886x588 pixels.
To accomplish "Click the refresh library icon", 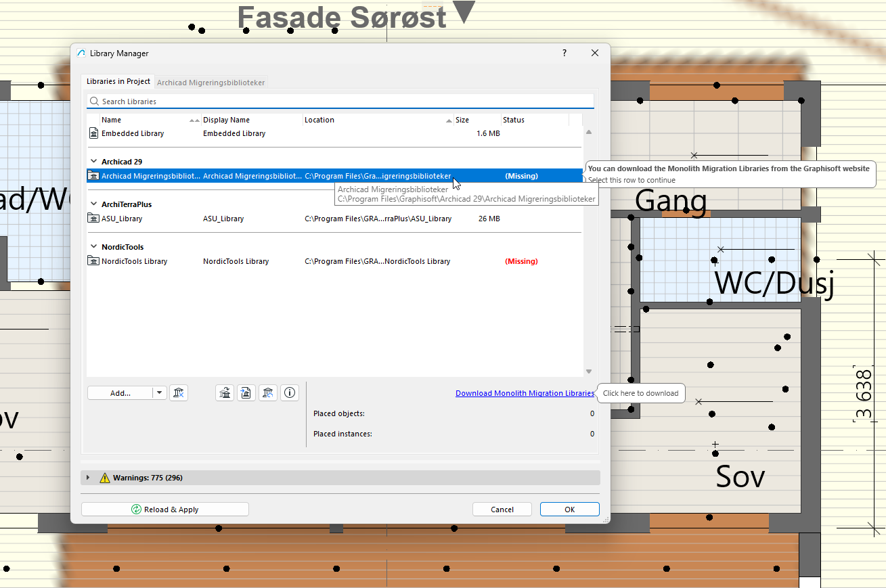I will [x=268, y=393].
